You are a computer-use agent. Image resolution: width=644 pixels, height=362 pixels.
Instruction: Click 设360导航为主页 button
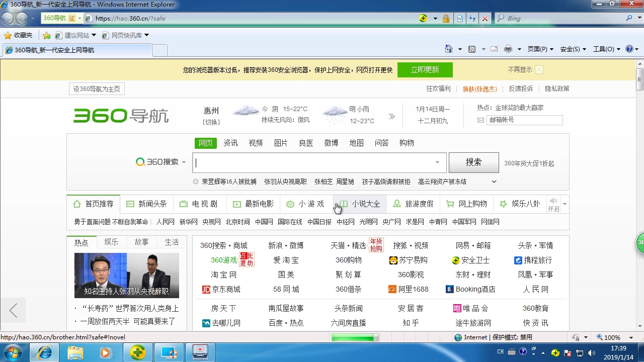[x=97, y=89]
